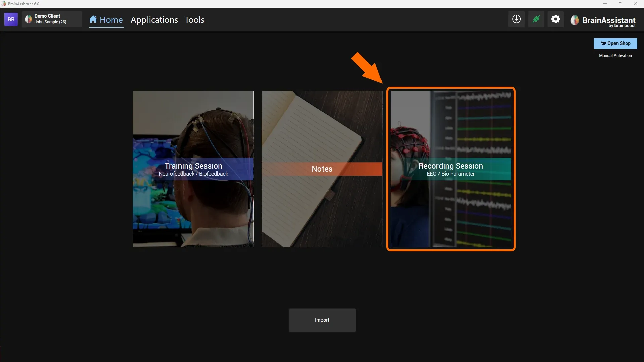
Task: Minimize the BrainAssistant window
Action: coord(605,4)
